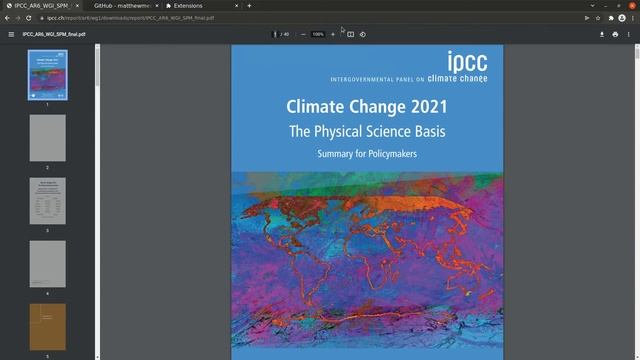Select page 4 thumbnail
Image resolution: width=640 pixels, height=360 pixels.
pos(47,264)
